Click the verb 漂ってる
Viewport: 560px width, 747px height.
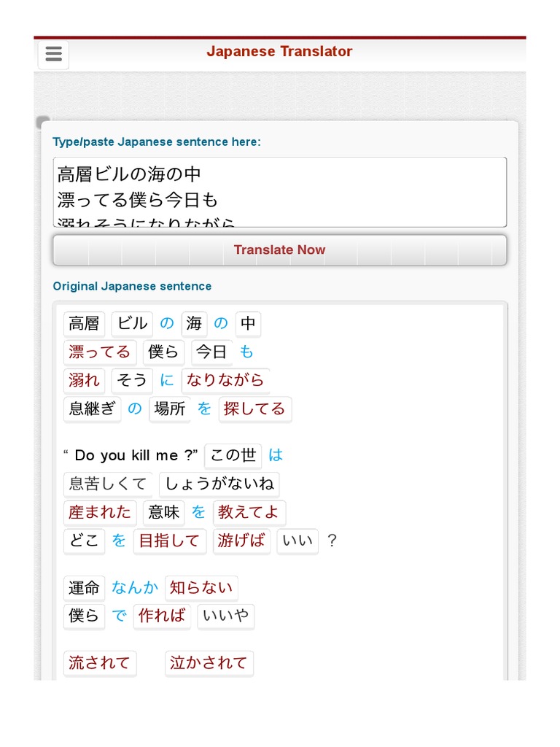pyautogui.click(x=99, y=352)
